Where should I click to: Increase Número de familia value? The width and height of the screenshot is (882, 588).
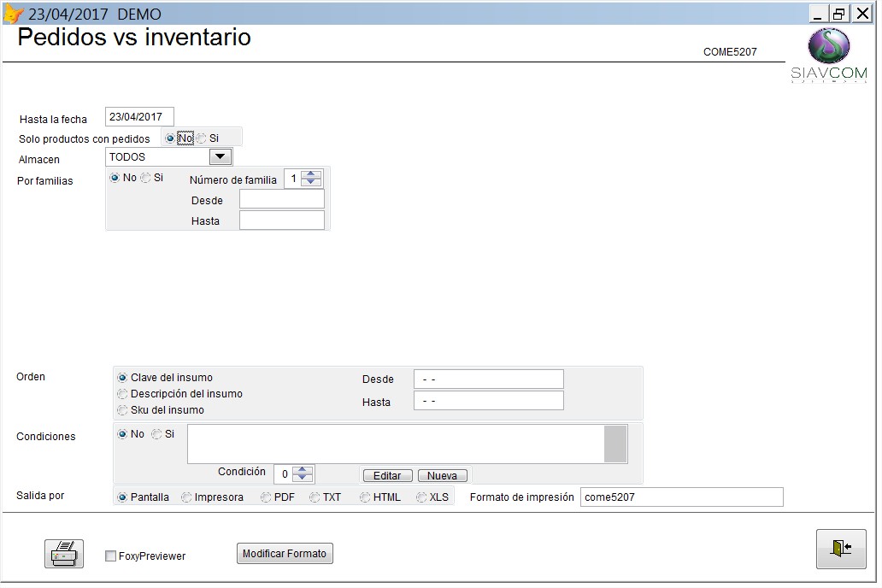pos(311,173)
